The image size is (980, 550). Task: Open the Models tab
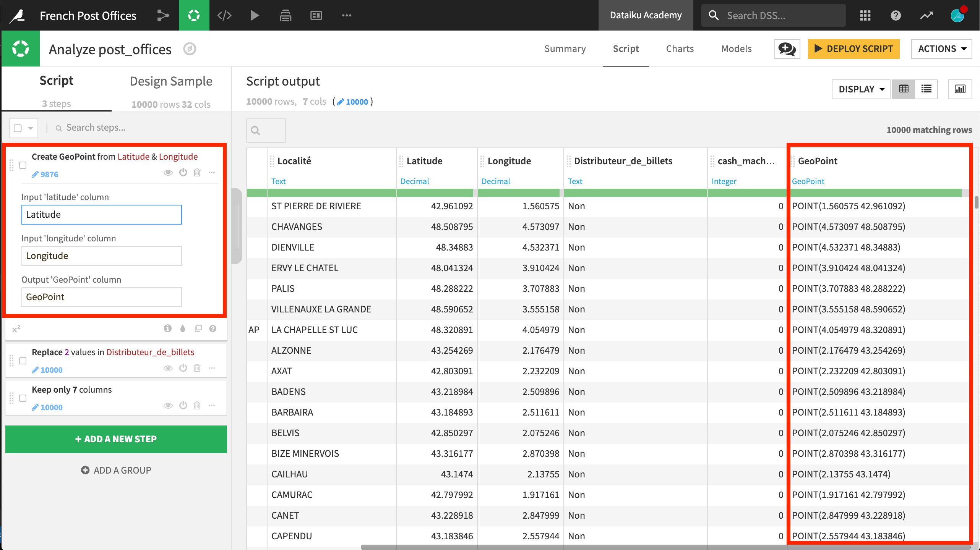pyautogui.click(x=736, y=49)
